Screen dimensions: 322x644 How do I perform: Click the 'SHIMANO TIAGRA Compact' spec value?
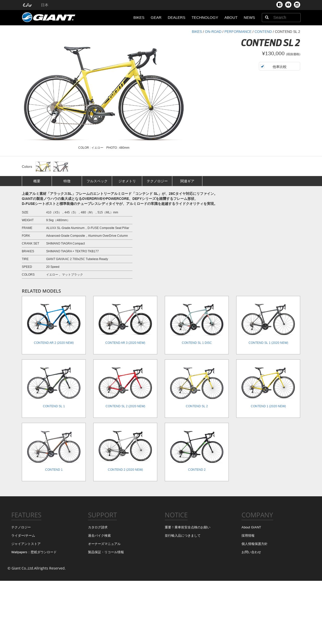[x=65, y=244]
